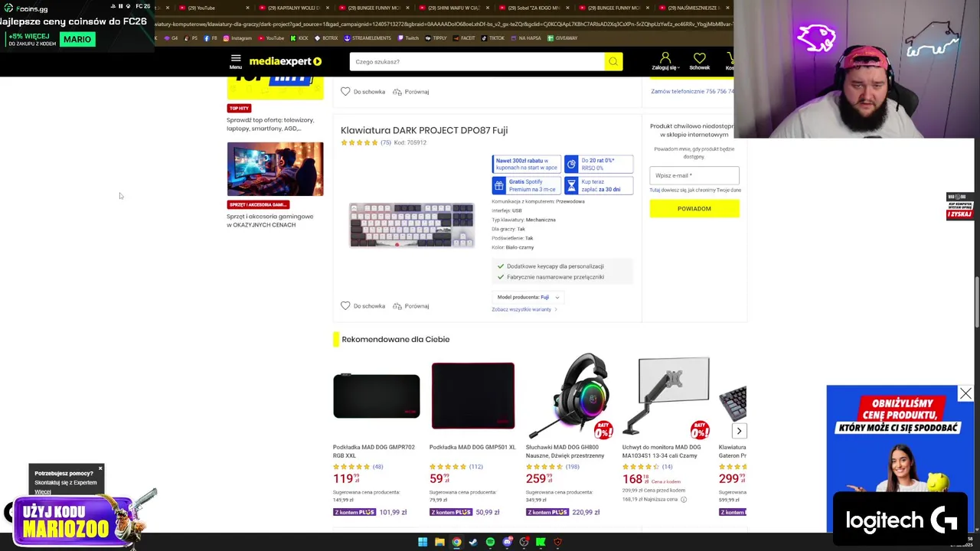Image resolution: width=980 pixels, height=551 pixels.
Task: Open the Schowek heart icon in header
Action: 699,61
